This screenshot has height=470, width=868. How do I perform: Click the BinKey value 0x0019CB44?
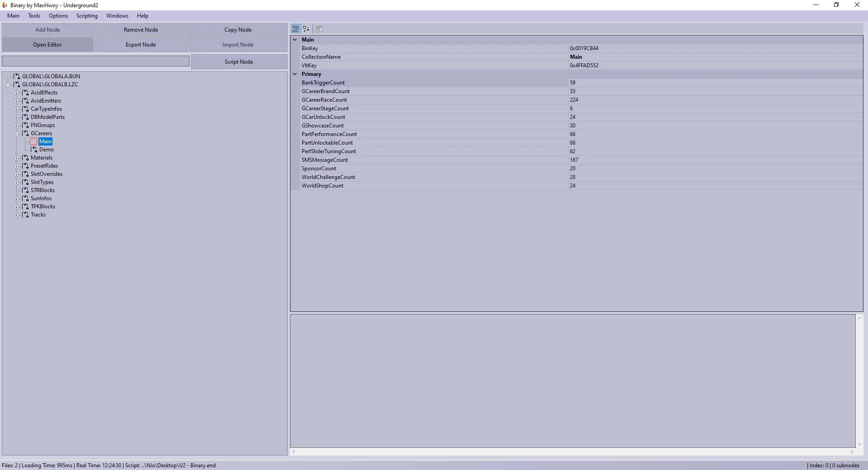point(584,48)
